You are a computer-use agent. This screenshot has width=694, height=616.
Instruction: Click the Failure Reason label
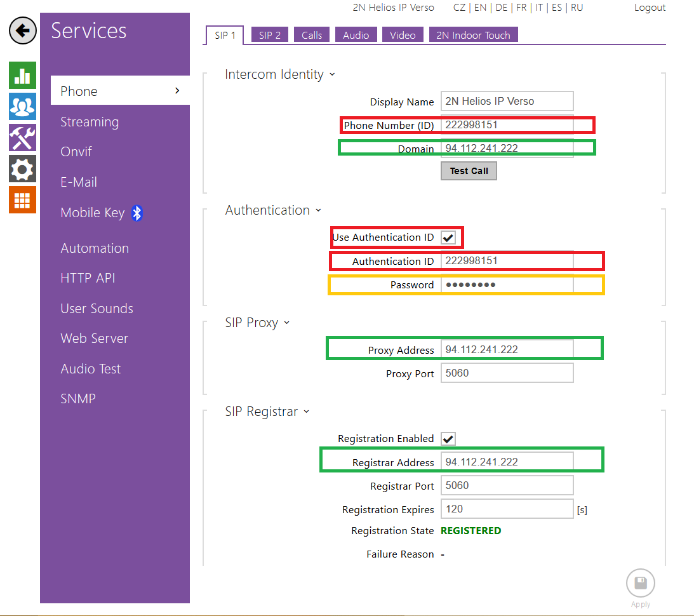pos(400,554)
